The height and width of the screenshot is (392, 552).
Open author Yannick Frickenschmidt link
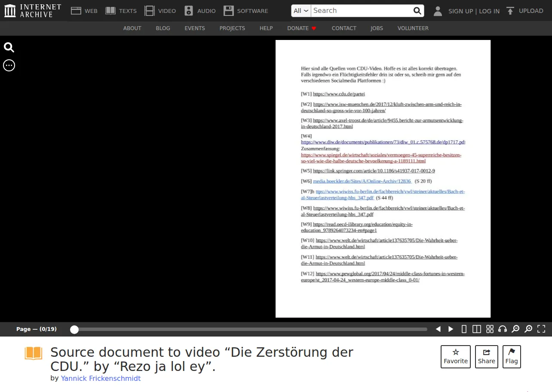tap(101, 378)
